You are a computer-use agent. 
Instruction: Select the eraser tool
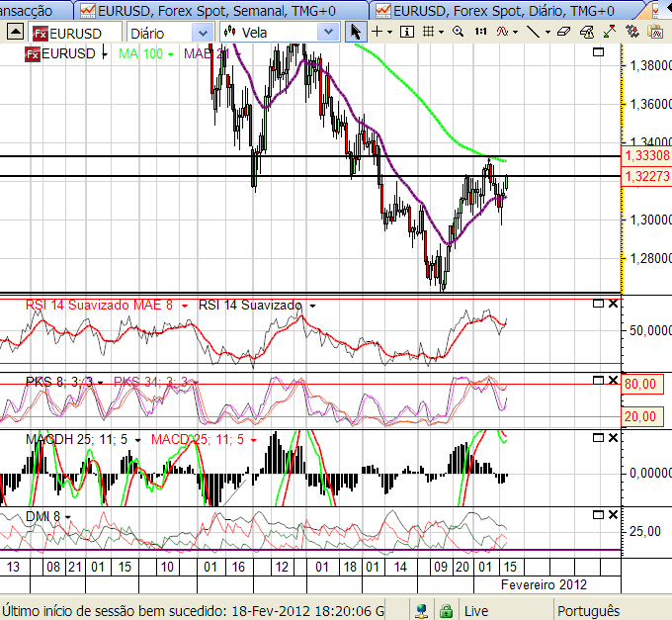pyautogui.click(x=564, y=32)
